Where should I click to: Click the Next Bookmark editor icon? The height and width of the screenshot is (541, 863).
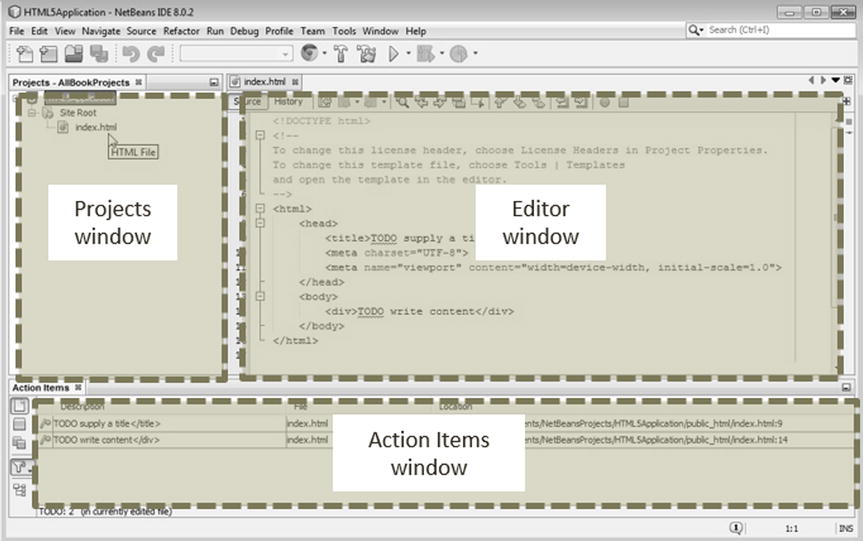coord(519,102)
